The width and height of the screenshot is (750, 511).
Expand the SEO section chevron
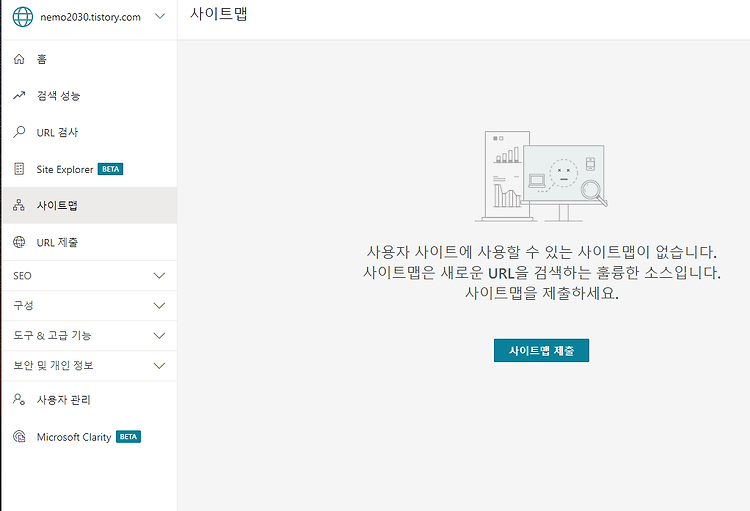pos(159,276)
